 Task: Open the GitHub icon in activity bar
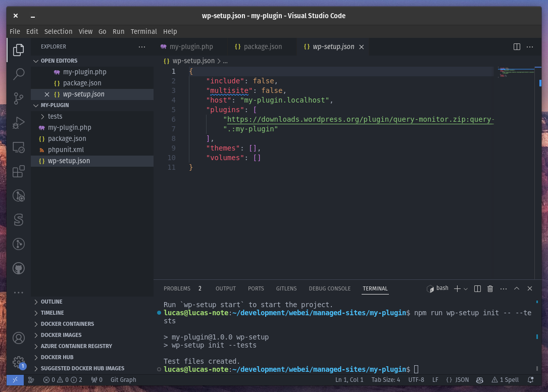pyautogui.click(x=18, y=268)
